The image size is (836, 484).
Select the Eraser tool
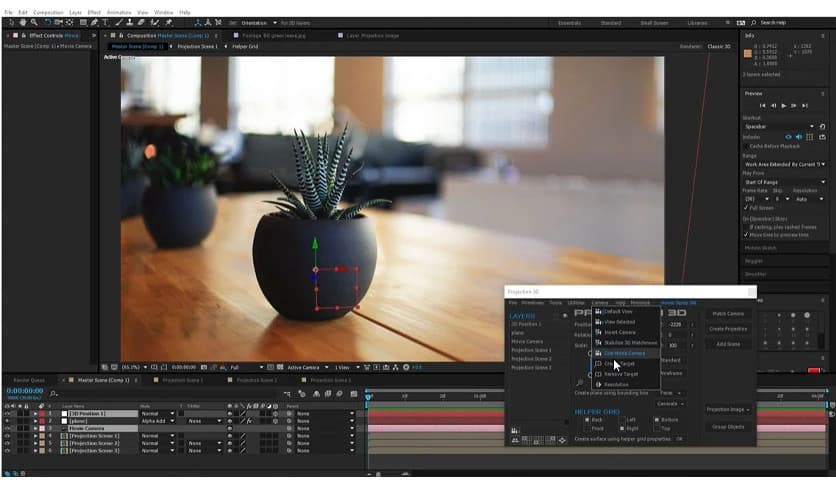coord(141,23)
